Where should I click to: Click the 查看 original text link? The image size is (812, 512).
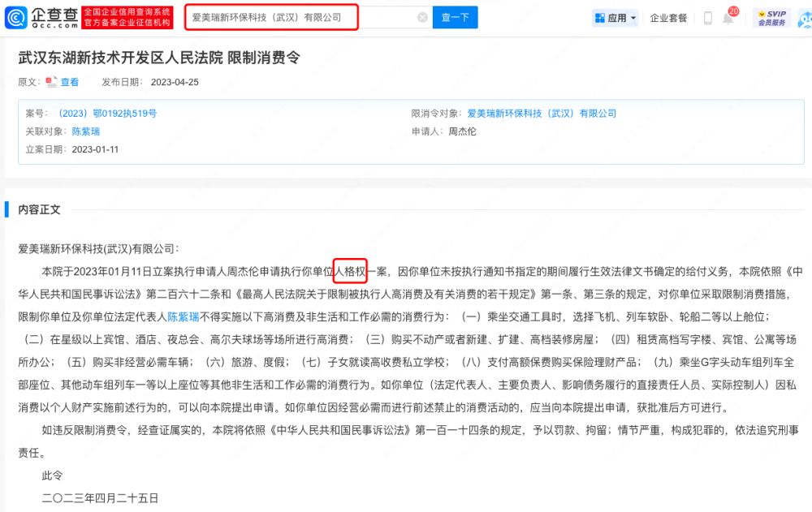[70, 82]
